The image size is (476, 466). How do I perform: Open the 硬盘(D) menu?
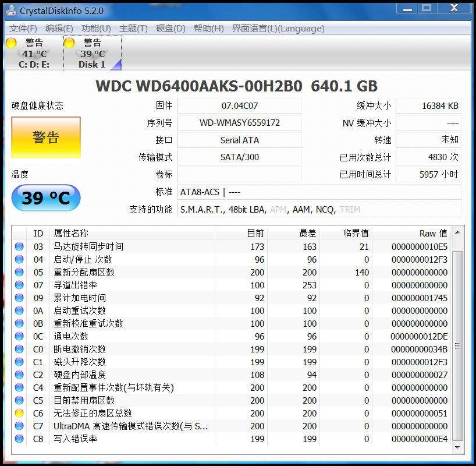170,29
